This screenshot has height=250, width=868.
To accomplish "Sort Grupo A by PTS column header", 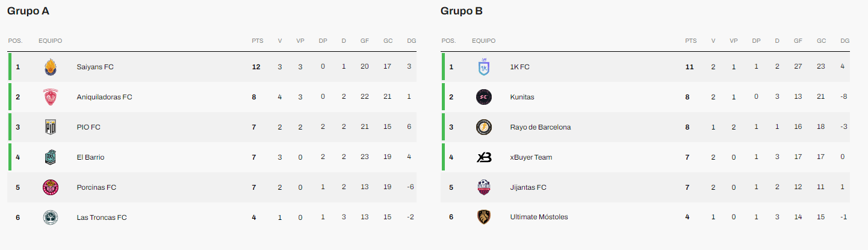I will click(258, 41).
